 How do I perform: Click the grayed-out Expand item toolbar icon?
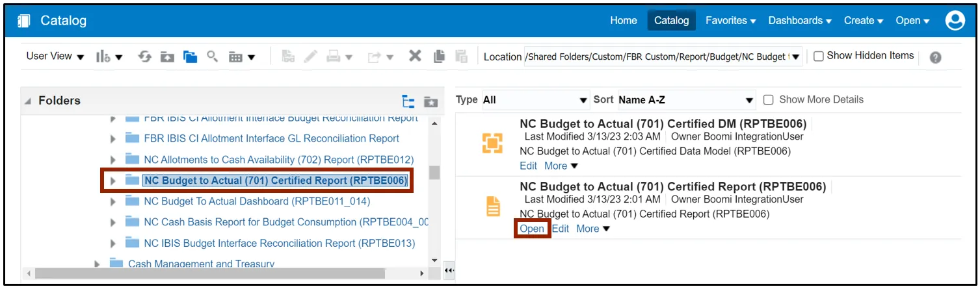289,57
